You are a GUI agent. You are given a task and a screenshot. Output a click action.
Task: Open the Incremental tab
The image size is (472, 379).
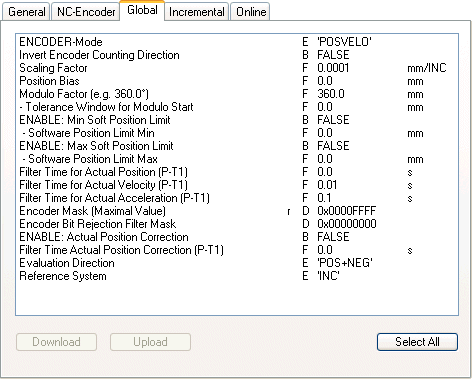[x=197, y=12]
